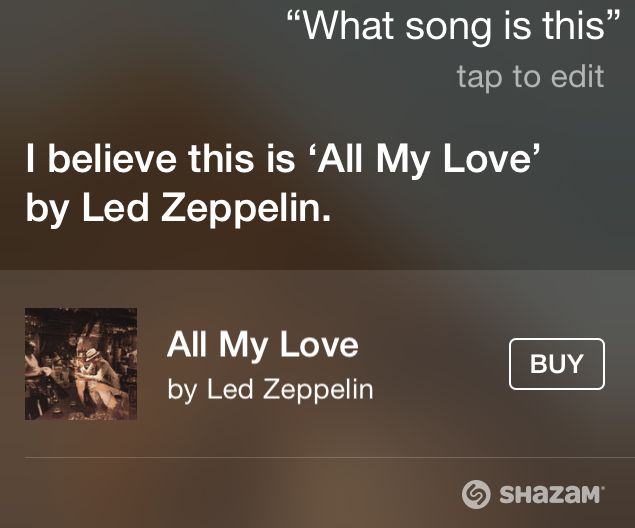The width and height of the screenshot is (635, 528).
Task: Click the word 'Love' in the result card title
Action: [x=319, y=345]
